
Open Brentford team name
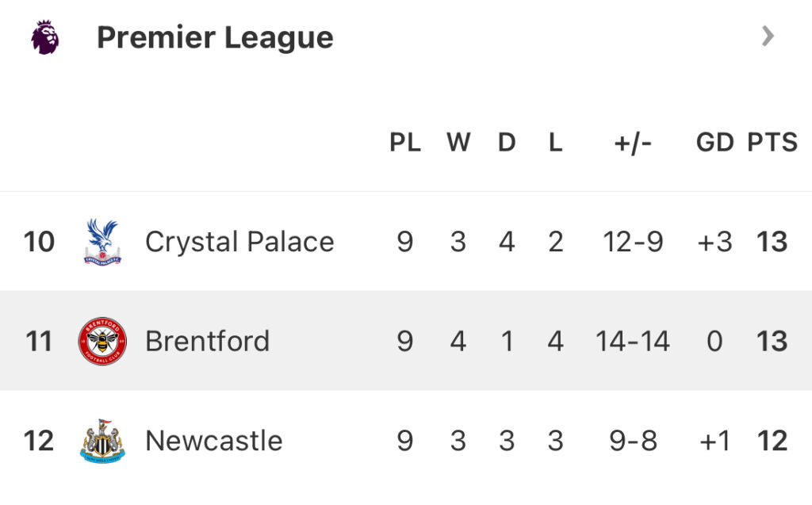[208, 341]
